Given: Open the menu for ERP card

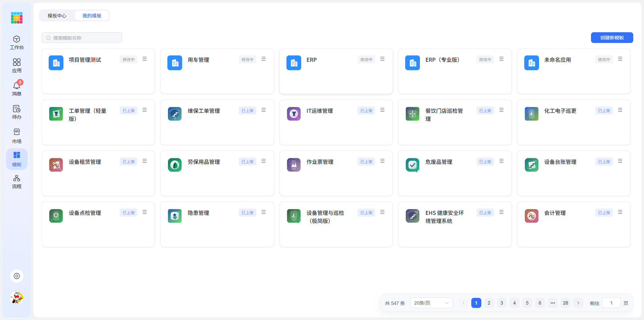Looking at the screenshot, I should (x=382, y=59).
